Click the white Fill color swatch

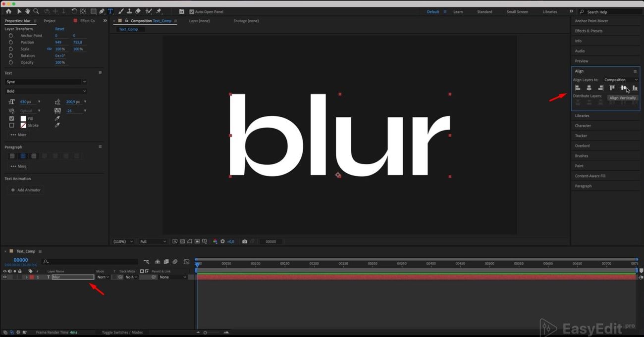[23, 119]
